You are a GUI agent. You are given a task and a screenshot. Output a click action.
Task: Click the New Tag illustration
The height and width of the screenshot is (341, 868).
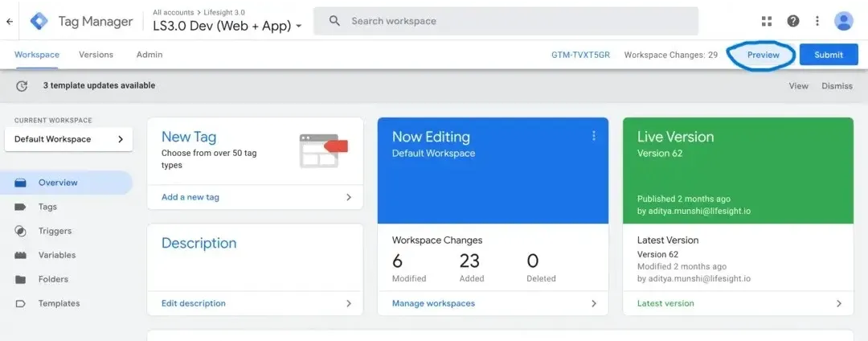pyautogui.click(x=323, y=150)
